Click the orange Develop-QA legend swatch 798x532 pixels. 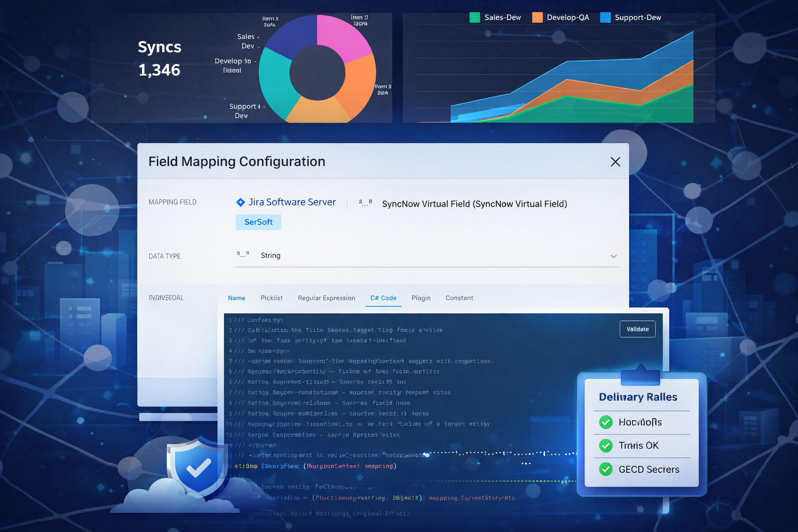pos(538,18)
